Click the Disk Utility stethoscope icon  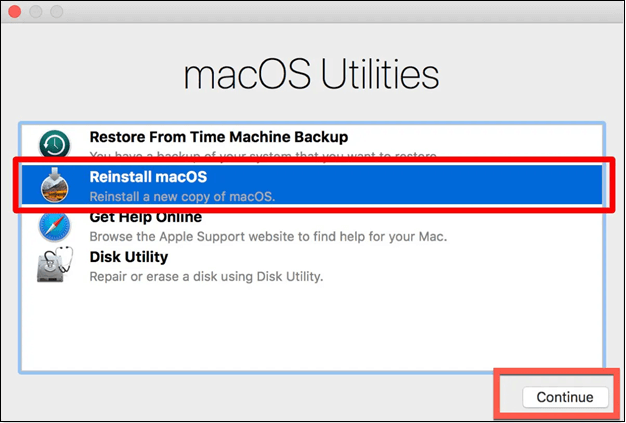tap(54, 266)
